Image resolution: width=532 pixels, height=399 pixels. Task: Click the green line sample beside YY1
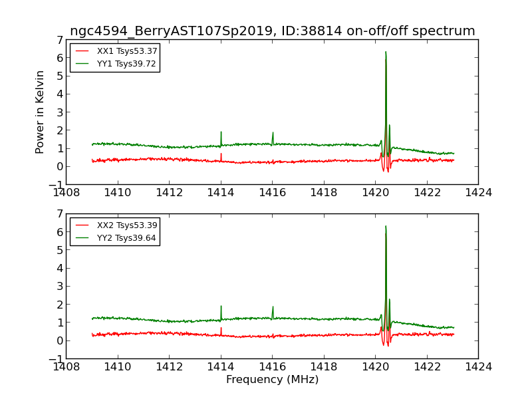pos(82,64)
